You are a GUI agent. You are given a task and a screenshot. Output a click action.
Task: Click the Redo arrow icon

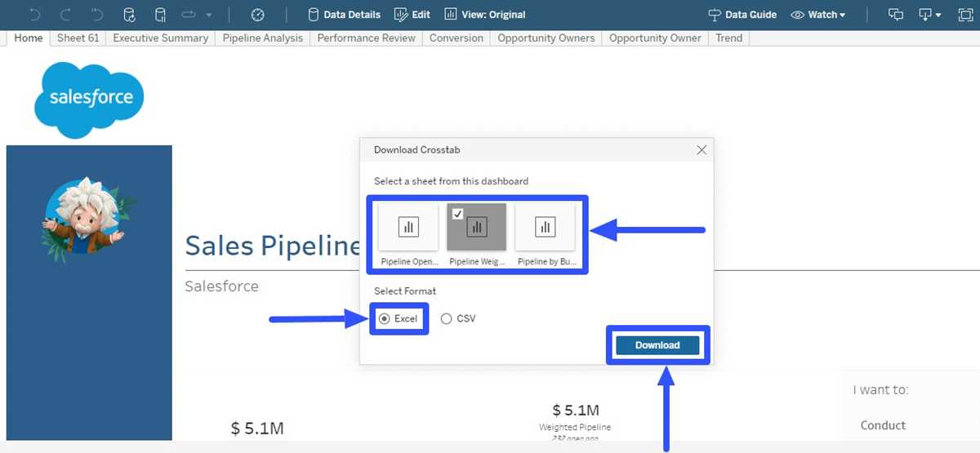[x=65, y=15]
